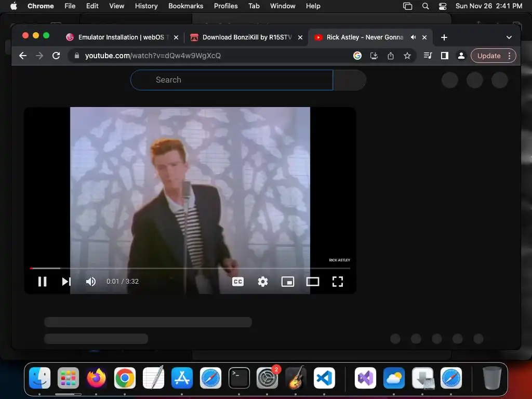Click the Update button
Viewport: 532px width, 399px height.
pyautogui.click(x=488, y=56)
